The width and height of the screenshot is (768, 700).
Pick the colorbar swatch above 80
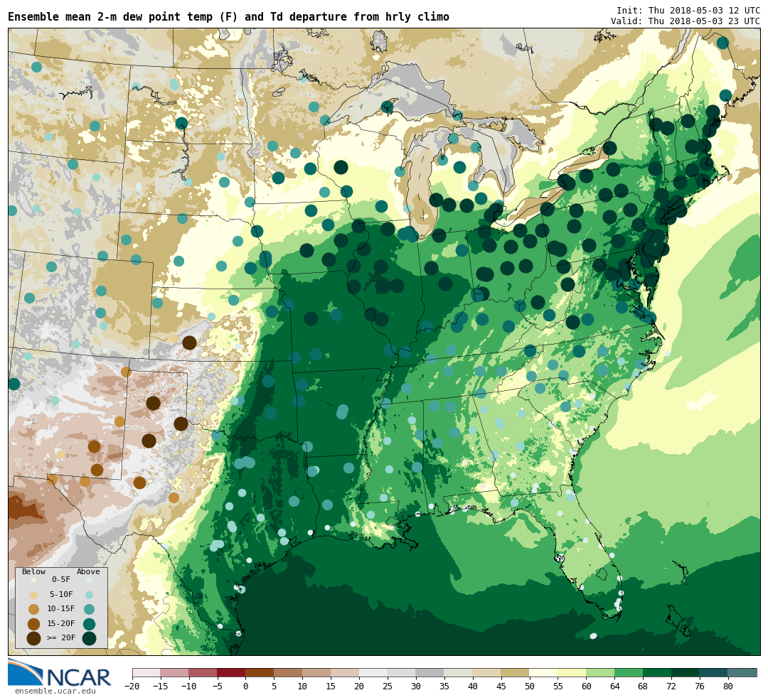click(742, 673)
